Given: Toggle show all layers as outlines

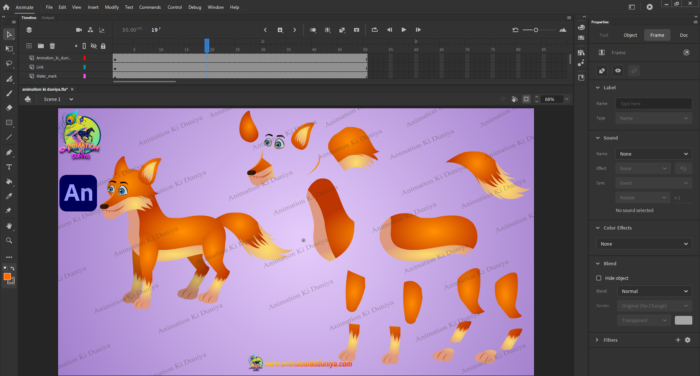Looking at the screenshot, I should (x=84, y=46).
